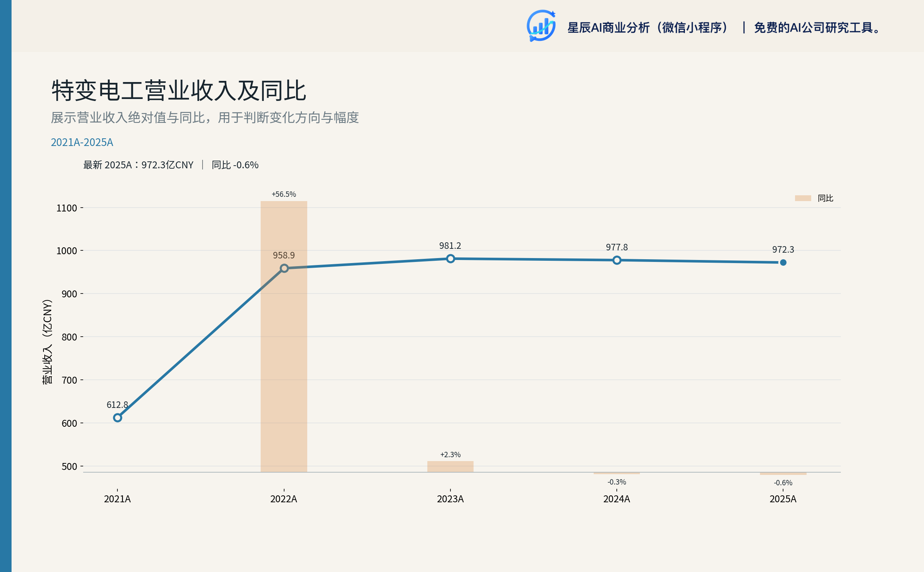Select the filled 2025A data point
This screenshot has height=572, width=924.
point(783,262)
